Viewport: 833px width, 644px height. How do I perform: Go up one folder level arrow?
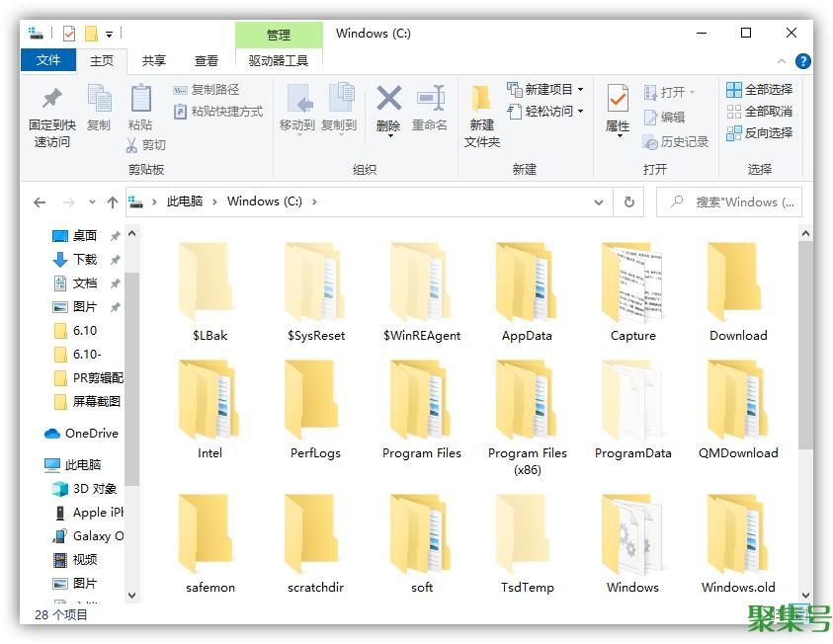click(112, 202)
